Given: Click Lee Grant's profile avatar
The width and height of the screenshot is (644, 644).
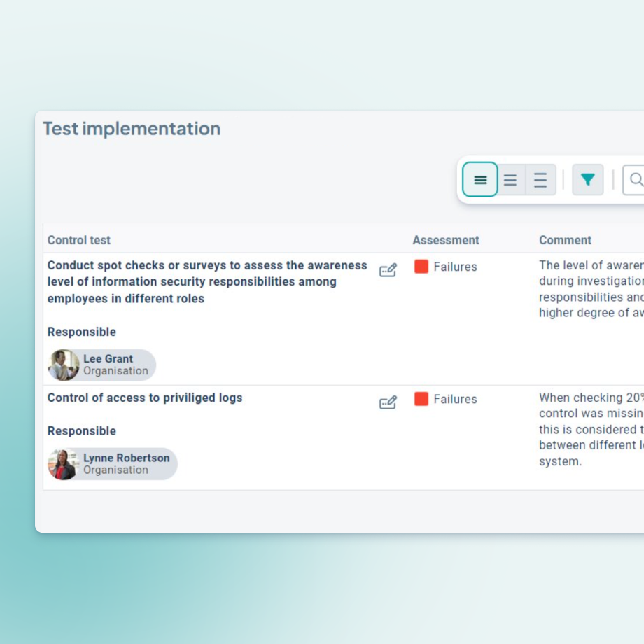Looking at the screenshot, I should pyautogui.click(x=64, y=365).
